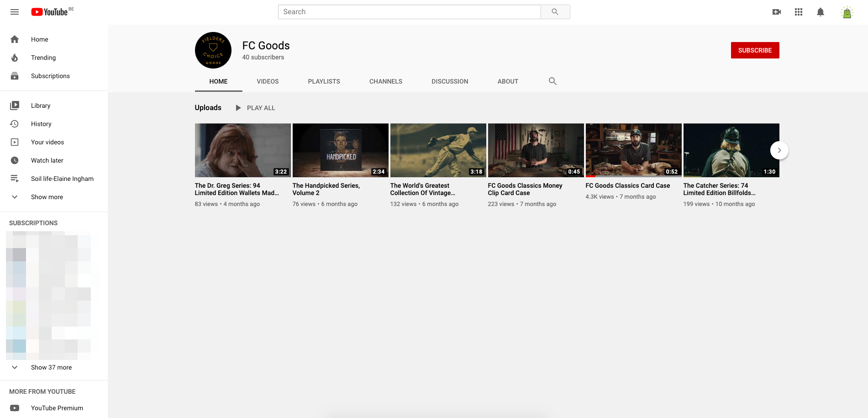Switch to the Playlists tab
This screenshot has width=868, height=418.
(324, 81)
